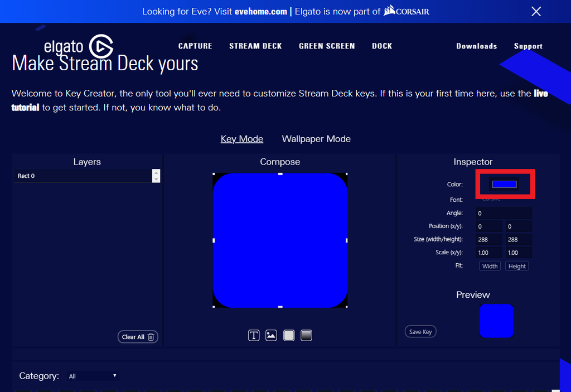Click the top-center resize handle of rectangle
This screenshot has width=571, height=392.
pyautogui.click(x=280, y=174)
